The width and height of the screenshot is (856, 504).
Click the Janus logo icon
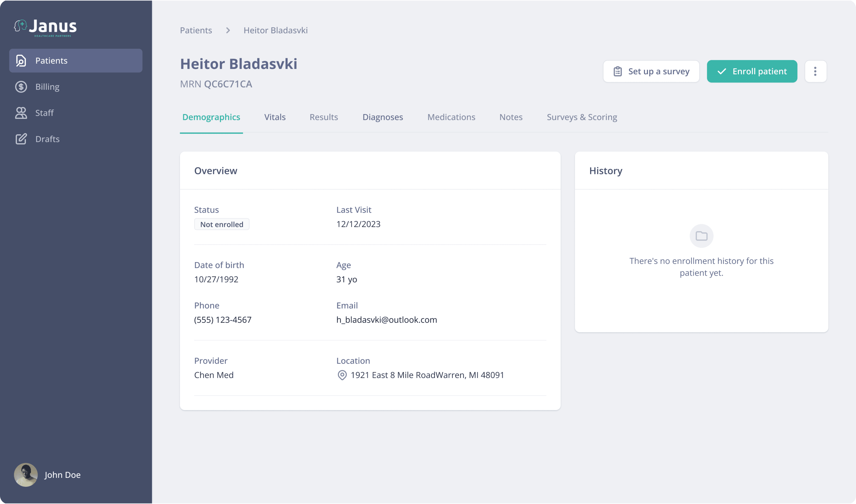pos(20,26)
